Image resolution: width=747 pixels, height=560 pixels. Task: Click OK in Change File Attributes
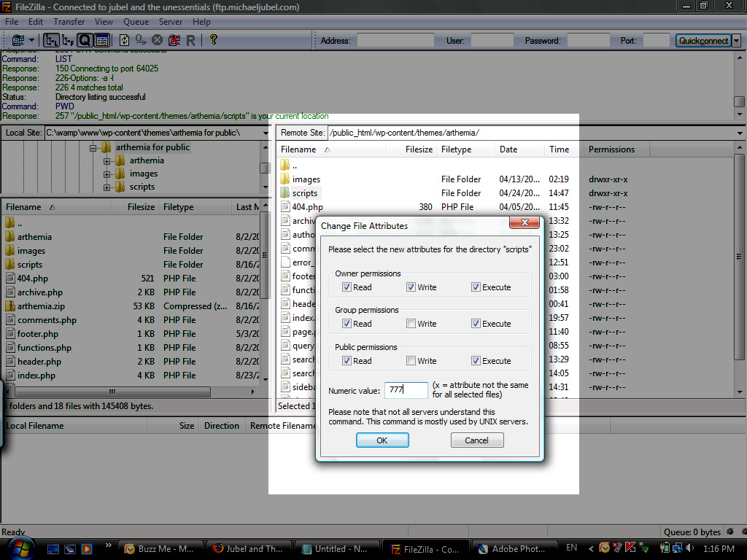pyautogui.click(x=382, y=440)
